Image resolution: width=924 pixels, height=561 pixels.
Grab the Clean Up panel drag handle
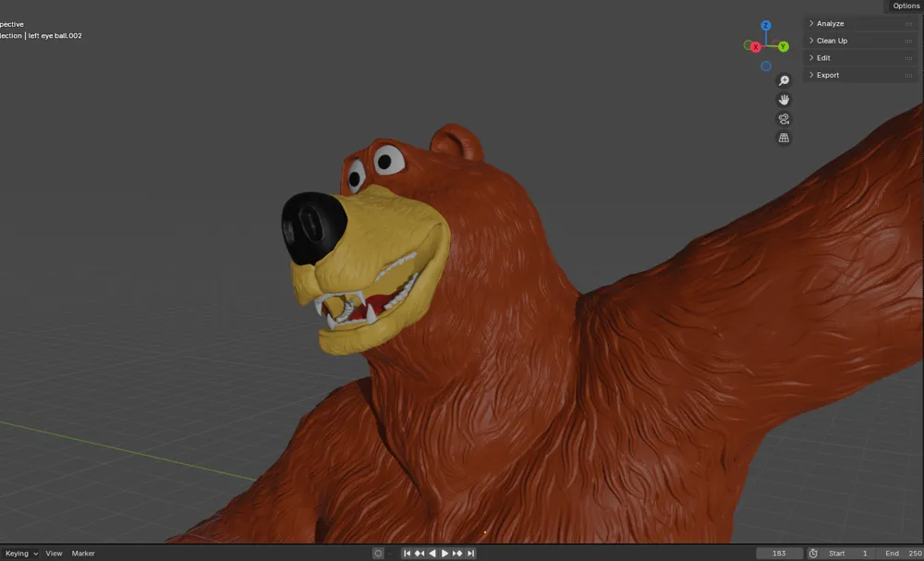[908, 42]
